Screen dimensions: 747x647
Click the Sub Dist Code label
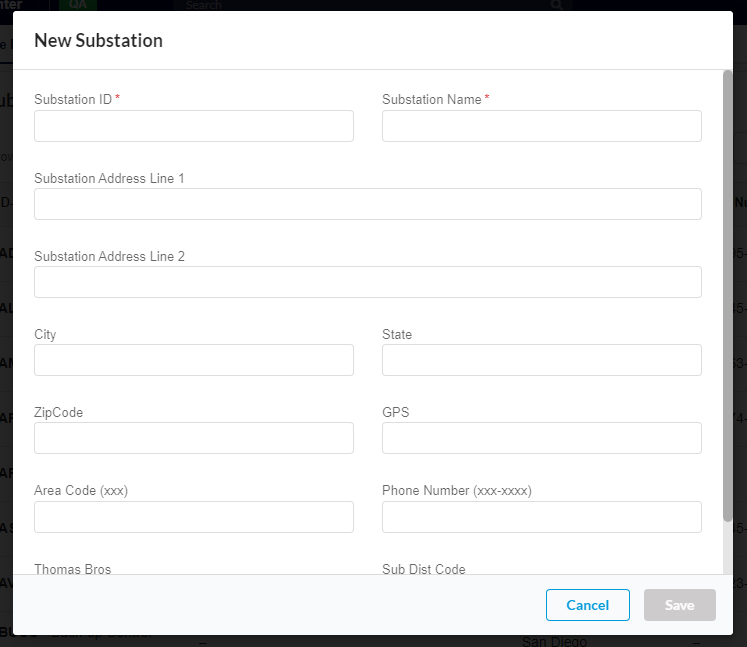click(424, 569)
